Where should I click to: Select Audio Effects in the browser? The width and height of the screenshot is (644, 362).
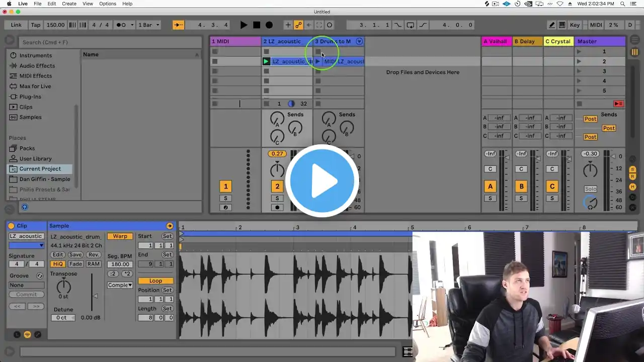click(37, 66)
